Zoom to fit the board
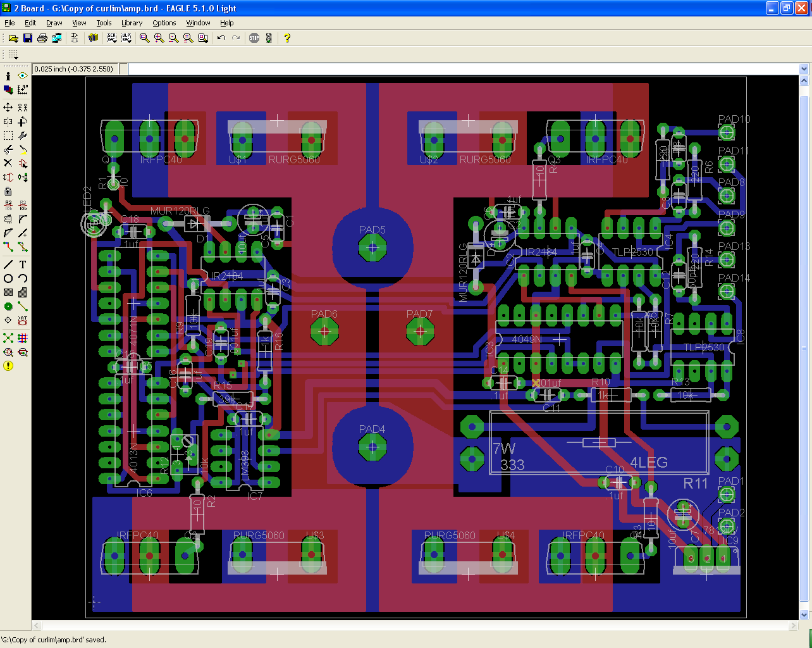This screenshot has height=648, width=812. click(145, 38)
